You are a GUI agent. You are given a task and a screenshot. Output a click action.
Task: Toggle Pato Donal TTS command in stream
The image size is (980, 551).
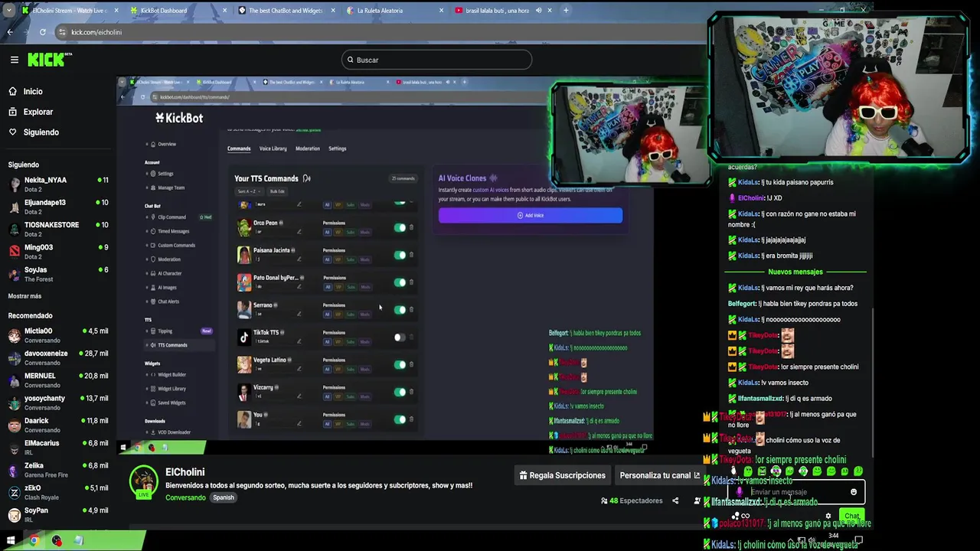pyautogui.click(x=400, y=282)
